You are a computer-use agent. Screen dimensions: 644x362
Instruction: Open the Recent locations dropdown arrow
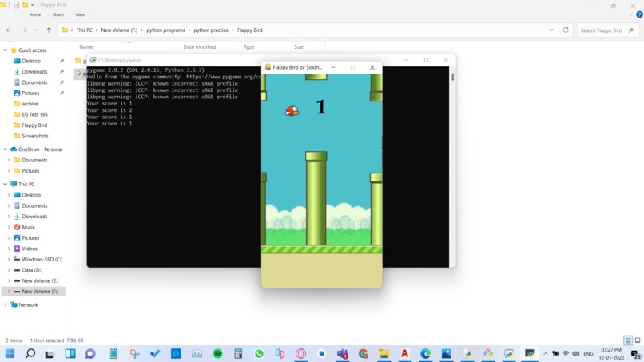(36, 30)
